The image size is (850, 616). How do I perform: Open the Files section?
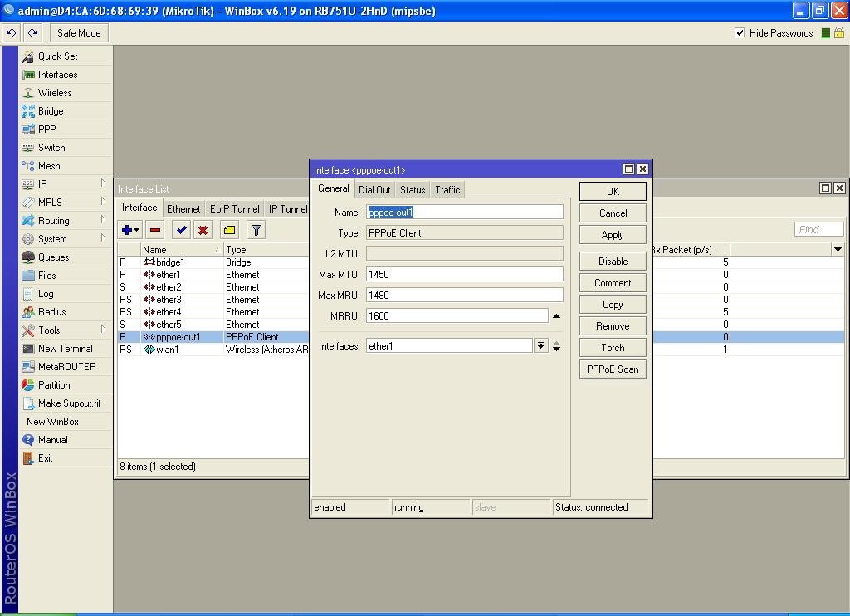pyautogui.click(x=66, y=276)
